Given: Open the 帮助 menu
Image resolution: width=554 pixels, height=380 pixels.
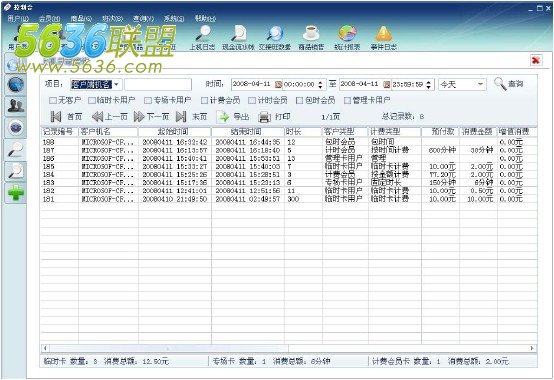Looking at the screenshot, I should coord(205,18).
